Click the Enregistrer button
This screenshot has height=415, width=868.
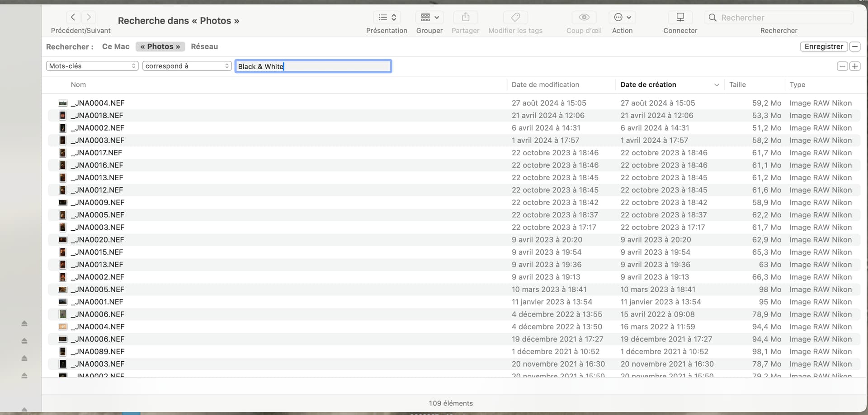pos(824,47)
